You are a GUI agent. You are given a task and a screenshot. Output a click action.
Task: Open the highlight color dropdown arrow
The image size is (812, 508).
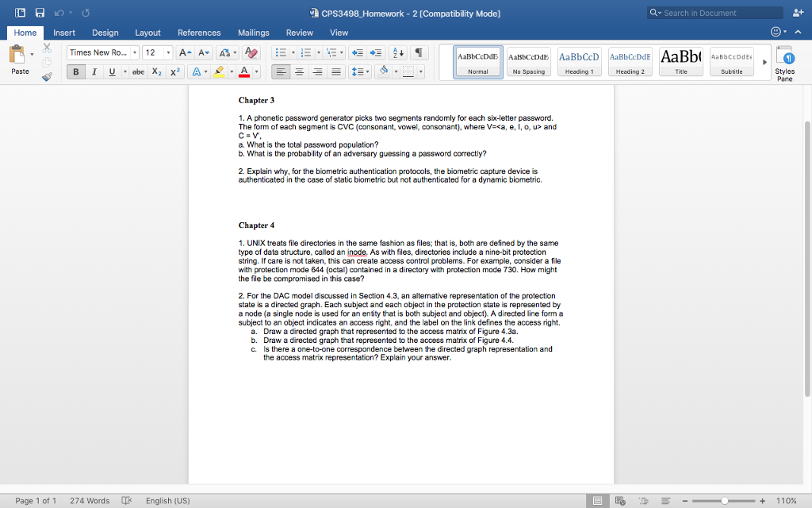[230, 71]
